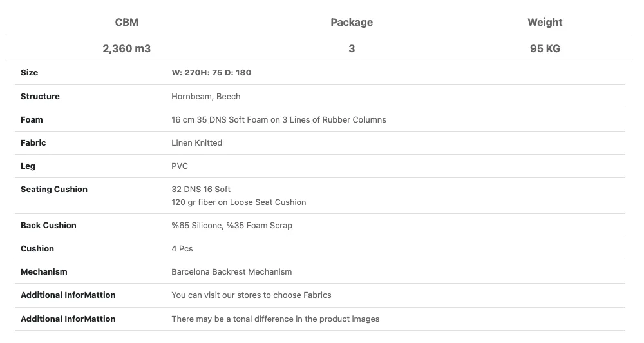Select the 2,360 m3 CBM value
The height and width of the screenshot is (343, 644).
pos(126,48)
